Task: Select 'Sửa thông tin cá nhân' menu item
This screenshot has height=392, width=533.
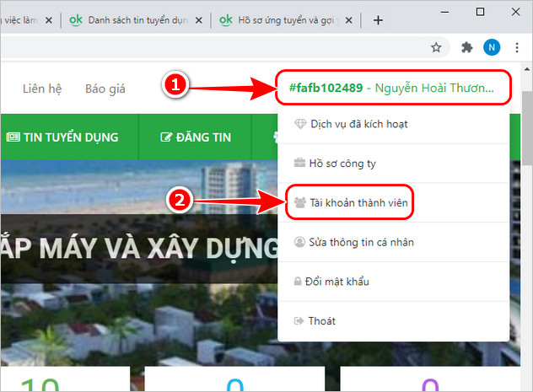Action: click(393, 242)
